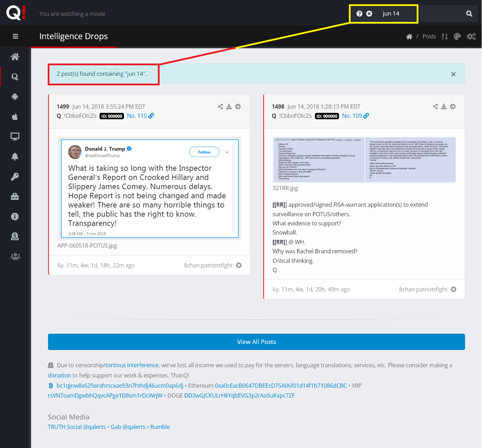Click the post number "1498"
The image size is (482, 448).
click(x=278, y=107)
